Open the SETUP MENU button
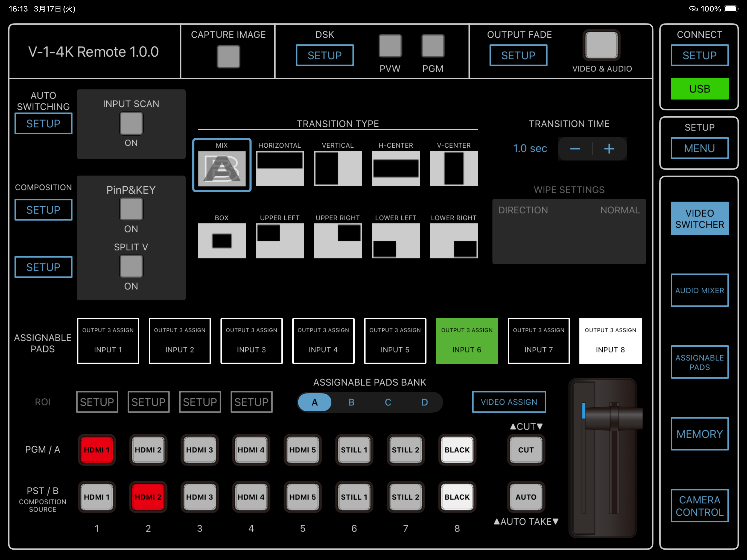This screenshot has width=747, height=560. pyautogui.click(x=699, y=148)
